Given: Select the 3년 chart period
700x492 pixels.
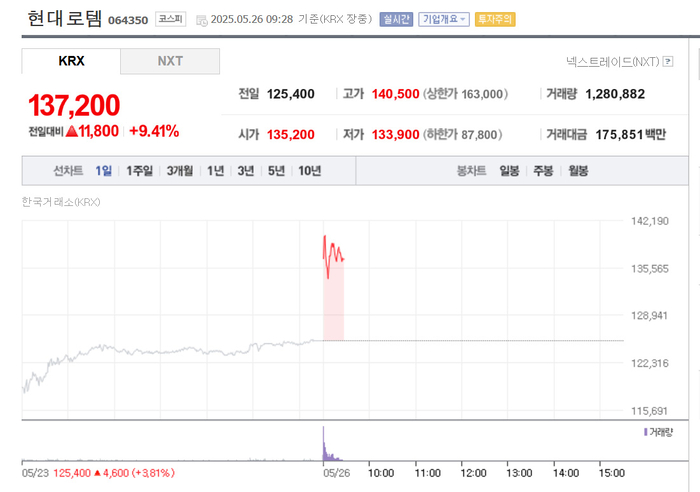Looking at the screenshot, I should tap(246, 171).
